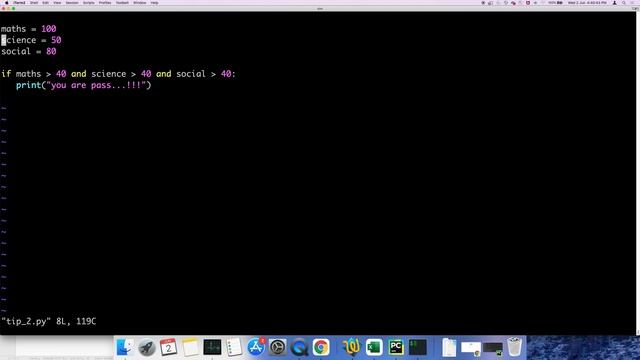Viewport: 640px width, 360px height.
Task: Open the Help menu
Action: 154,3
